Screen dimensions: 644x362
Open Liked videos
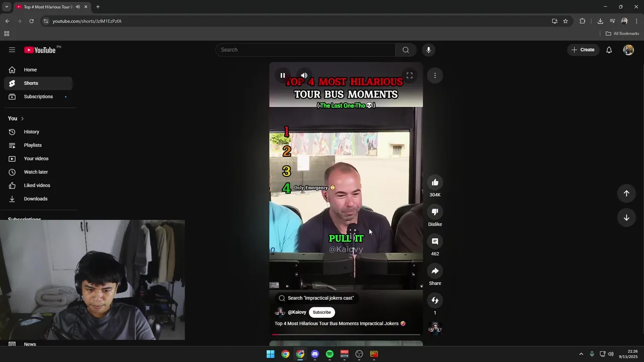point(38,186)
